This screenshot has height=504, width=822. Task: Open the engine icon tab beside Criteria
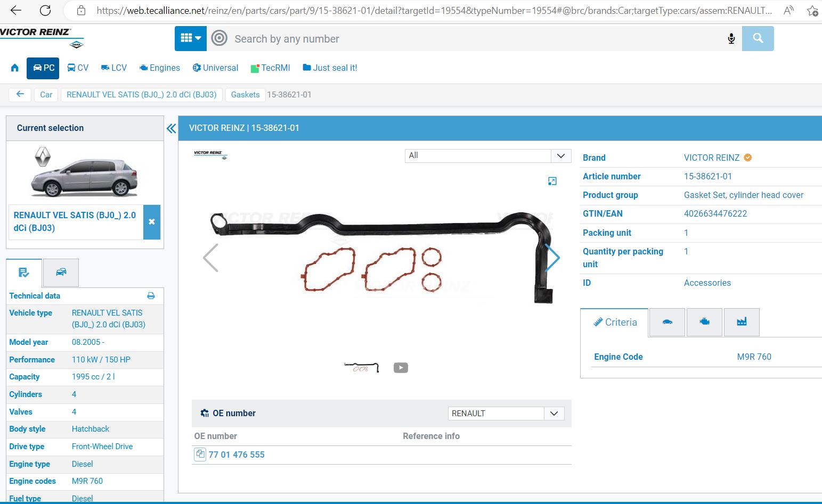[704, 323]
